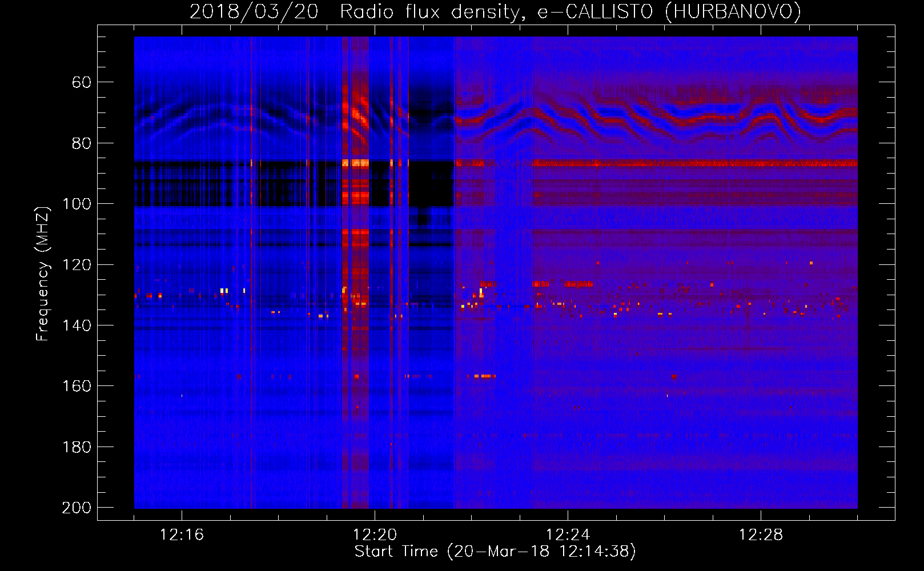The height and width of the screenshot is (571, 924).
Task: Click the frequency tick label '140'
Action: point(77,325)
